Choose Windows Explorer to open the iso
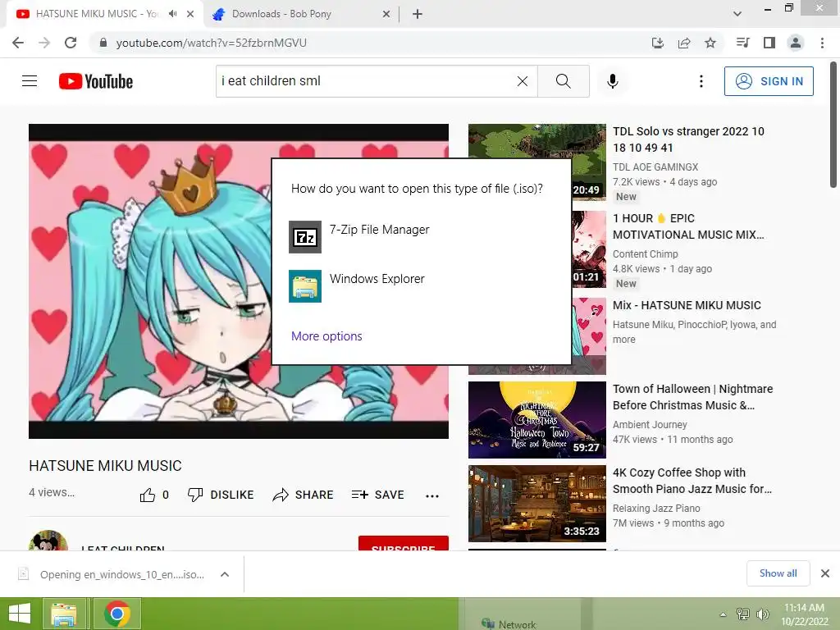This screenshot has height=630, width=840. point(421,285)
